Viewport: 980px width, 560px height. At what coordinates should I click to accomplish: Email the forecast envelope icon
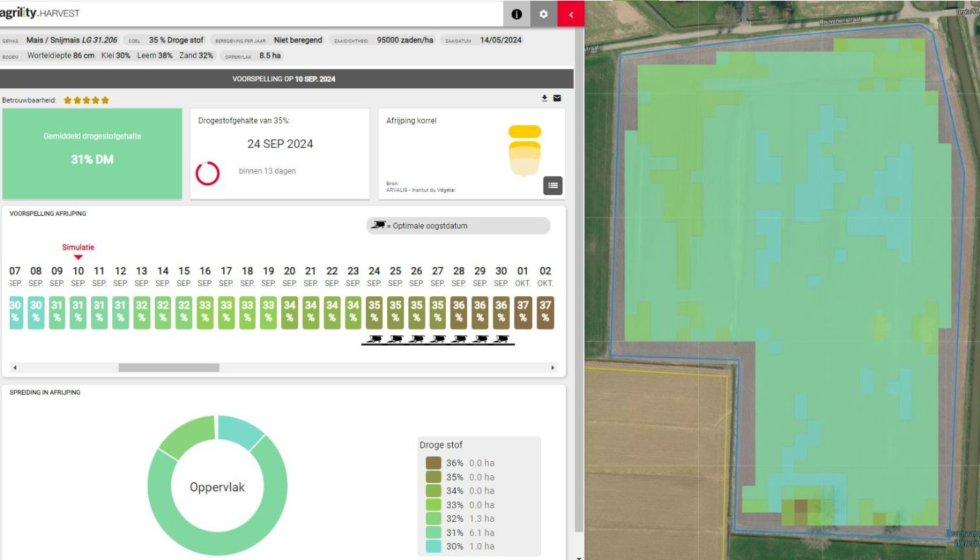[557, 98]
